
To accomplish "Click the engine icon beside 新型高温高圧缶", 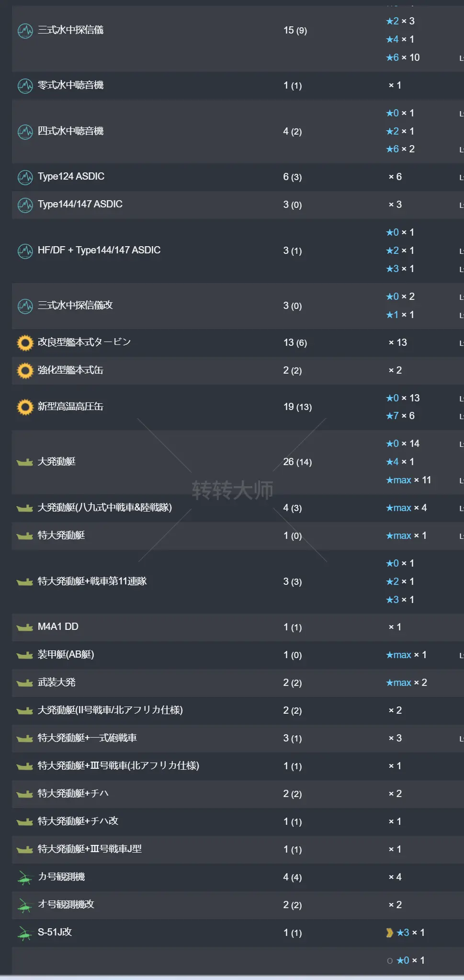I will click(x=25, y=407).
